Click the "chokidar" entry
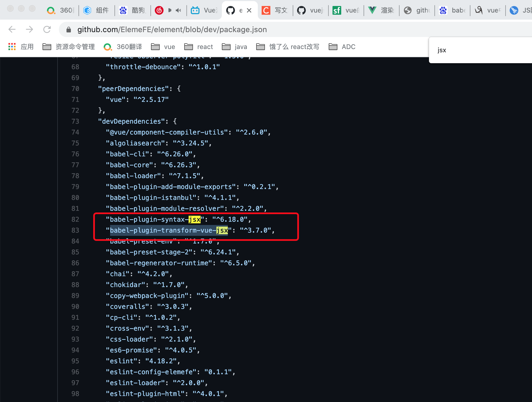This screenshot has width=532, height=402. 147,285
